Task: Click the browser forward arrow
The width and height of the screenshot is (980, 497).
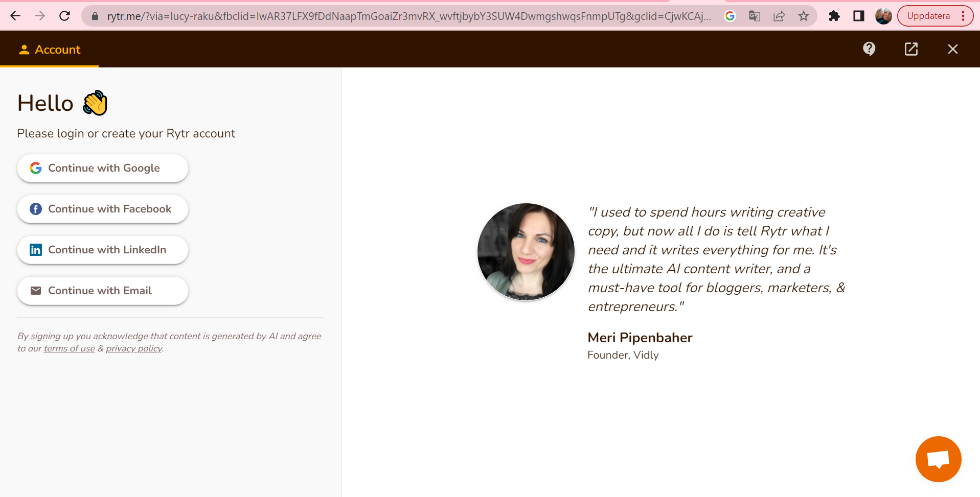Action: pyautogui.click(x=40, y=16)
